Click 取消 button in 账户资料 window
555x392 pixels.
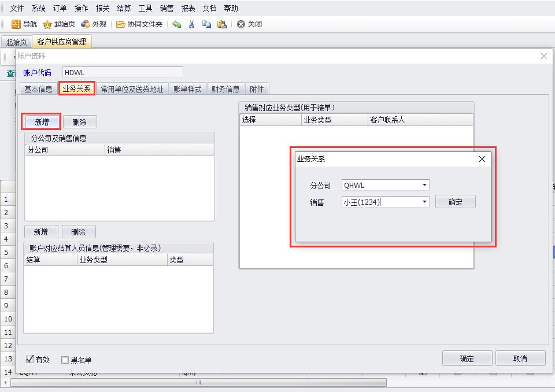click(520, 358)
